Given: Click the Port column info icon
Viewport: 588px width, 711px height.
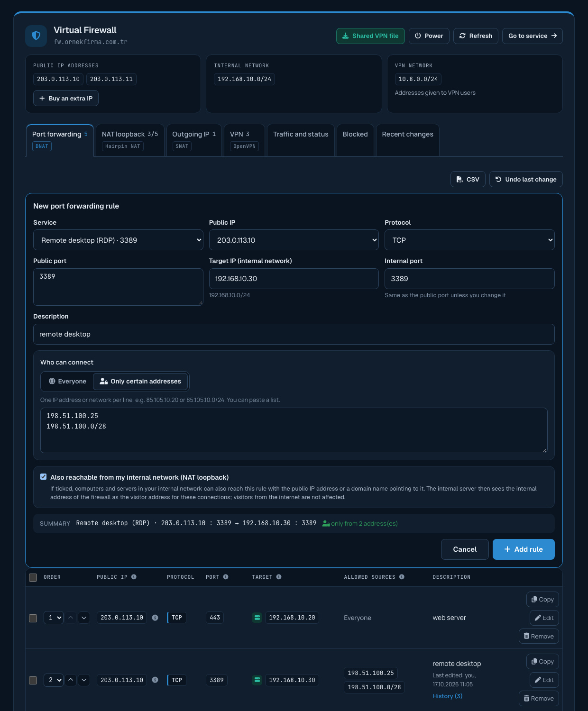Looking at the screenshot, I should (x=226, y=577).
